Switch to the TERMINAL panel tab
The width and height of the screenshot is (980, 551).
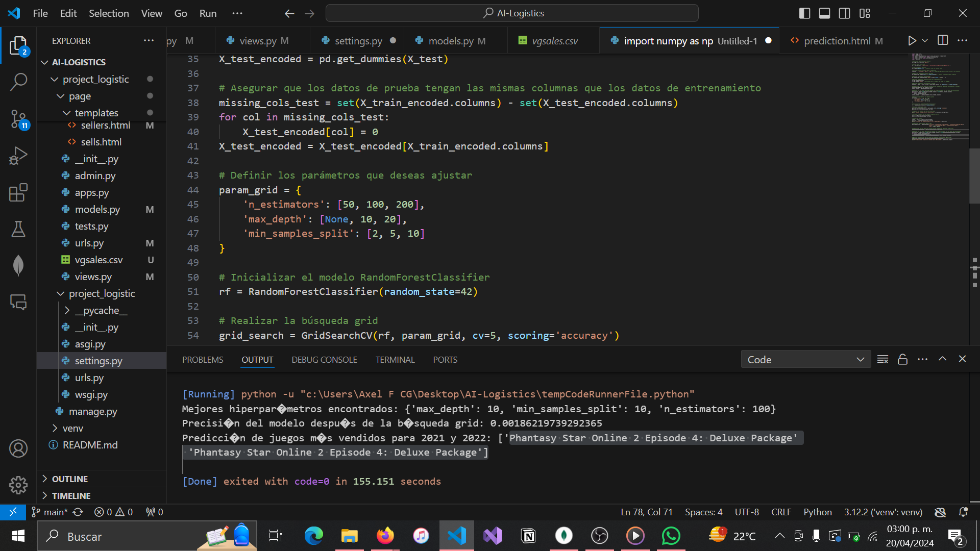click(x=395, y=360)
